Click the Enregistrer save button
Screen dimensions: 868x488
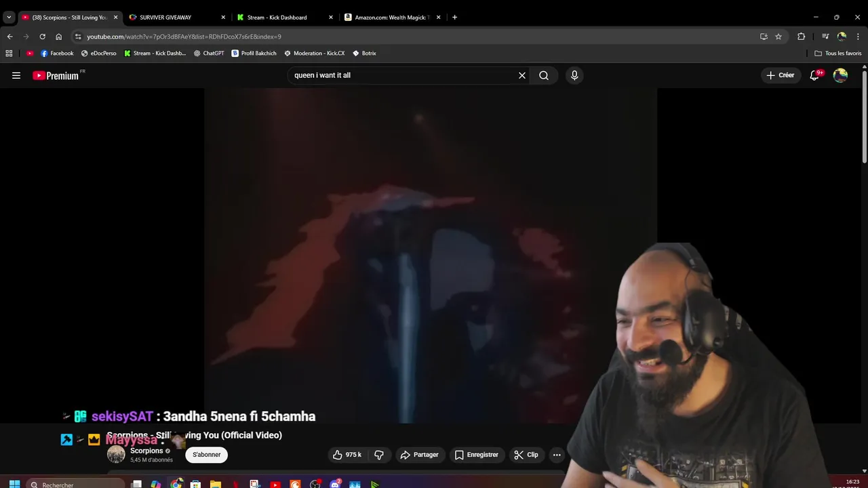477,455
